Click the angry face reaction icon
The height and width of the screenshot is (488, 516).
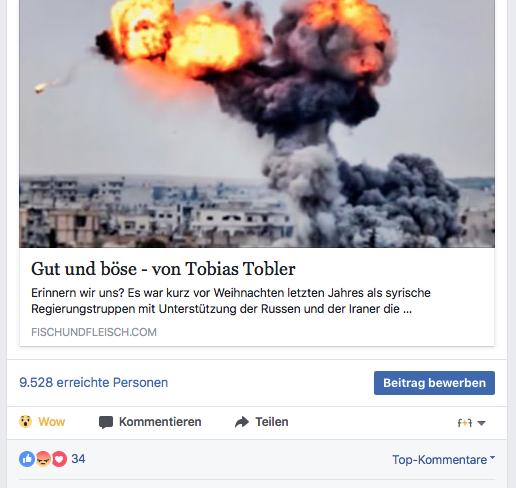pyautogui.click(x=43, y=459)
